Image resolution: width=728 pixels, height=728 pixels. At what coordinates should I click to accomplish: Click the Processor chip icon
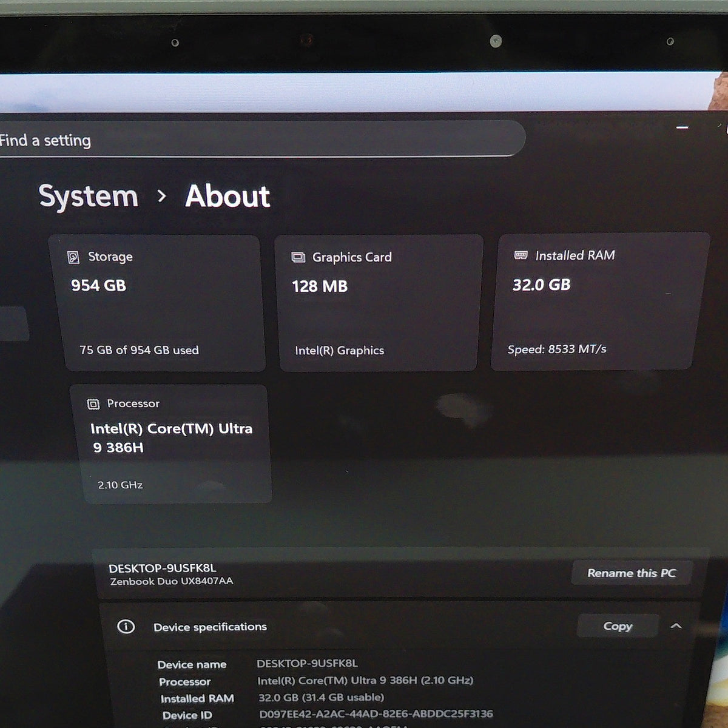tap(93, 404)
